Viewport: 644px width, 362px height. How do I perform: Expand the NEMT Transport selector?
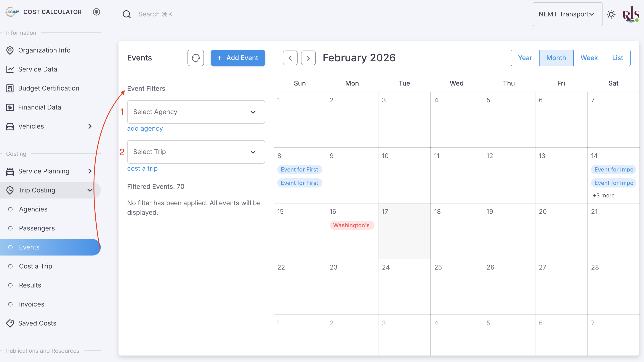567,14
